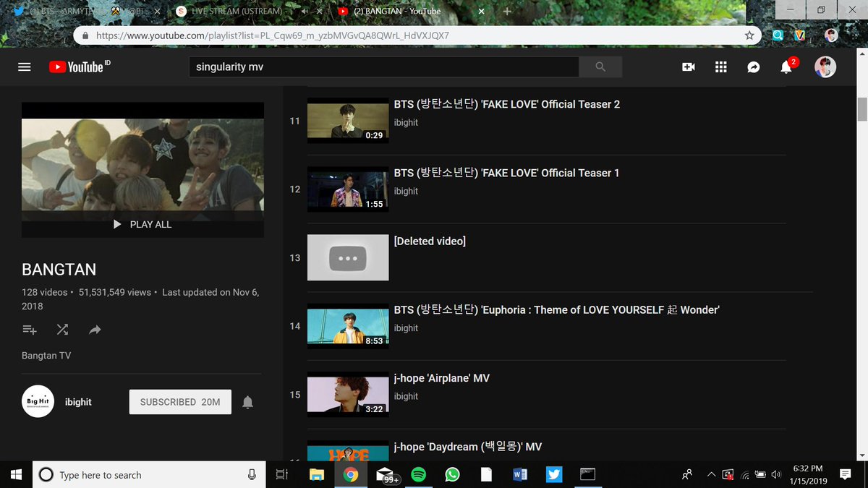
Task: Open j-hope 'Airplane' MV title
Action: (x=441, y=378)
